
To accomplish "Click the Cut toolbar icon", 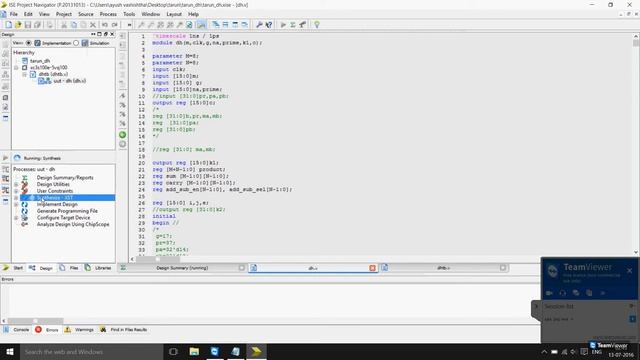I will click(x=64, y=25).
